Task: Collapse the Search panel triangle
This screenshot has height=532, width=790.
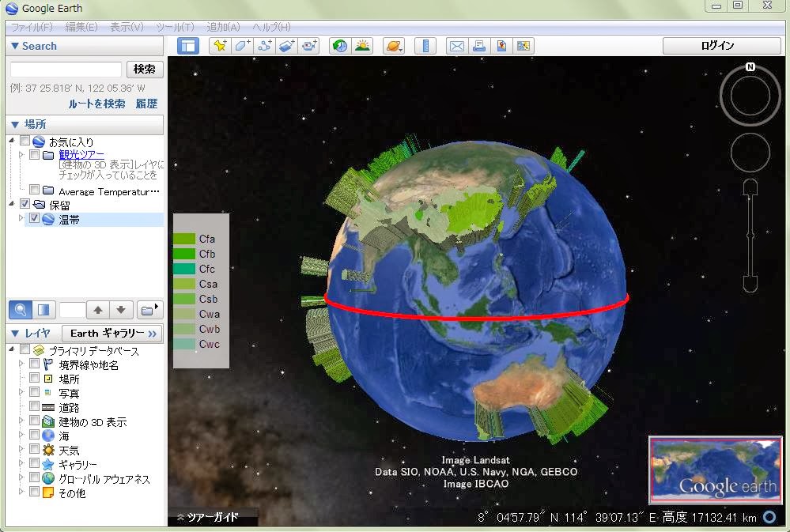Action: pyautogui.click(x=14, y=46)
